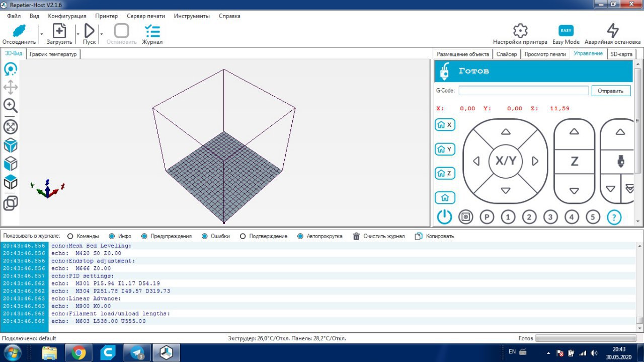The height and width of the screenshot is (362, 644).
Task: Copy log with Копировать
Action: [x=434, y=236]
